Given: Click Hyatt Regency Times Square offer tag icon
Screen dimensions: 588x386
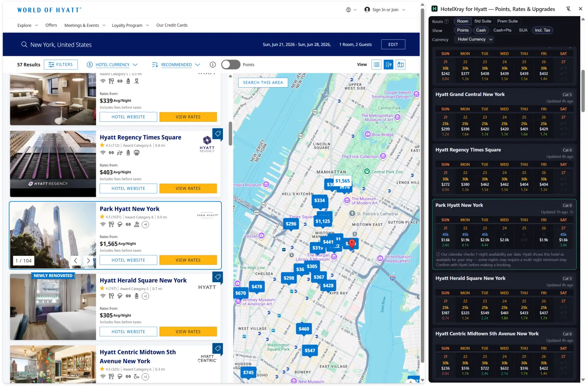Looking at the screenshot, I should [x=218, y=134].
